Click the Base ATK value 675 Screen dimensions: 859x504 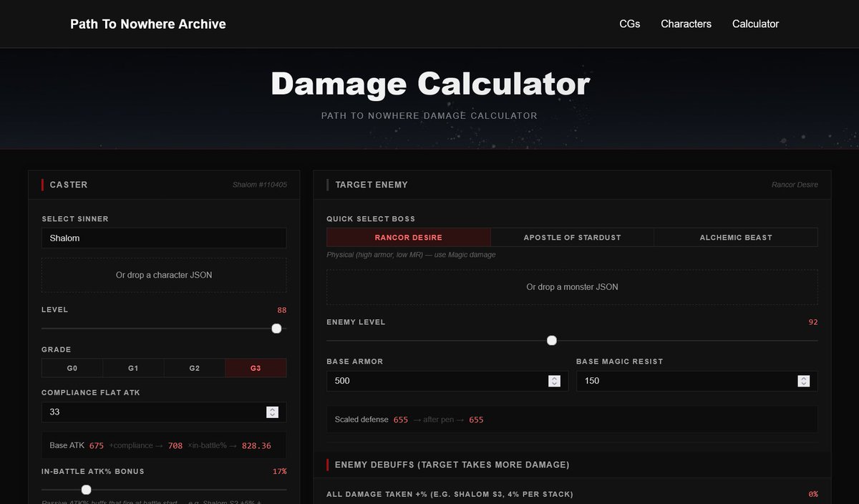pos(97,445)
